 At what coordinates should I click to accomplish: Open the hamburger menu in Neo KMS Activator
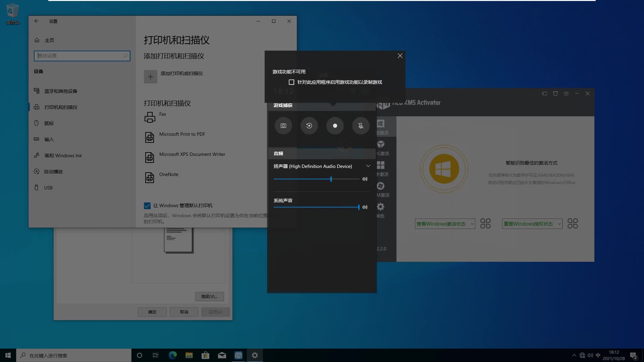566,94
